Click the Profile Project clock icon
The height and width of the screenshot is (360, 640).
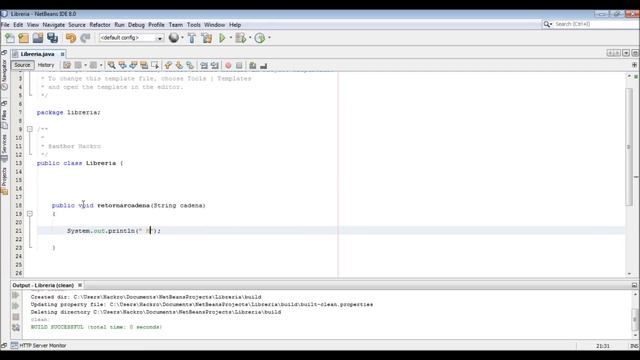[x=260, y=38]
